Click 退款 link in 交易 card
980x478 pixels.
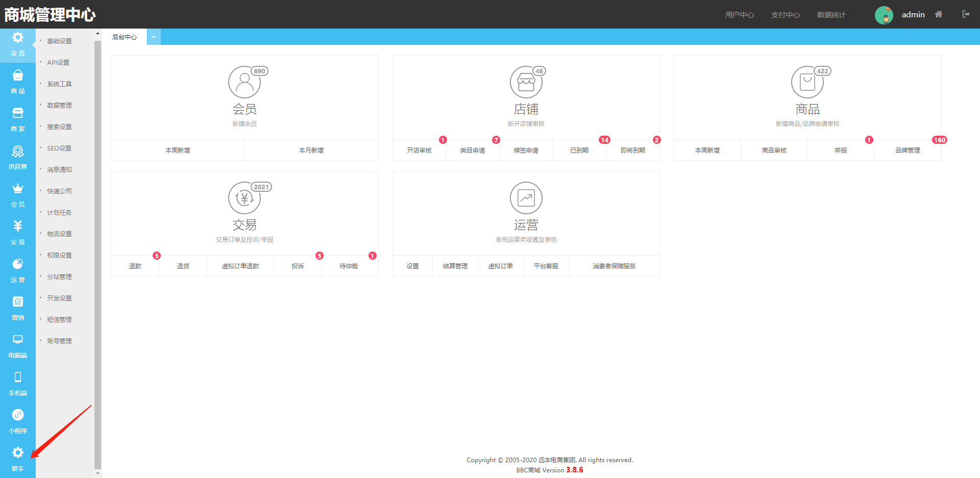pos(135,266)
